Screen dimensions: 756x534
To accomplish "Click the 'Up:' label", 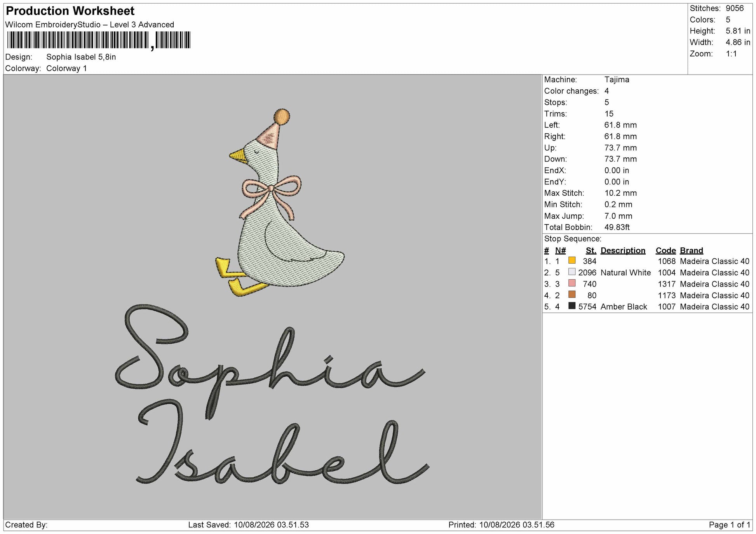I will [550, 148].
